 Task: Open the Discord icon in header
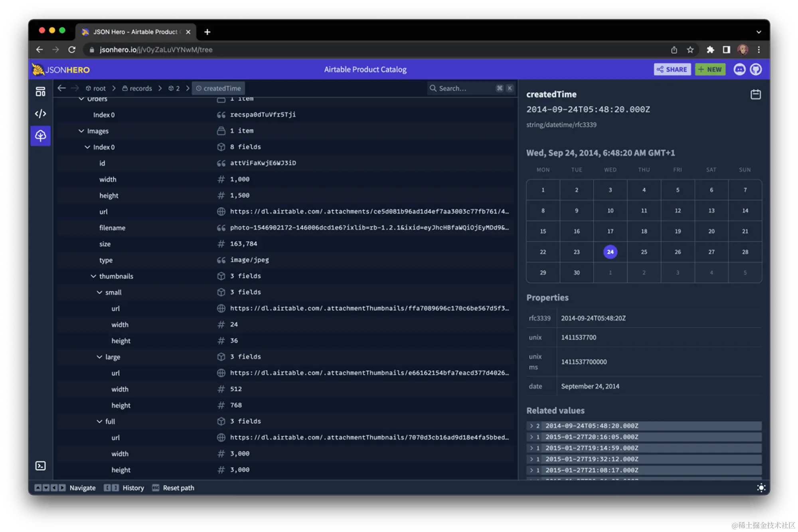point(739,69)
